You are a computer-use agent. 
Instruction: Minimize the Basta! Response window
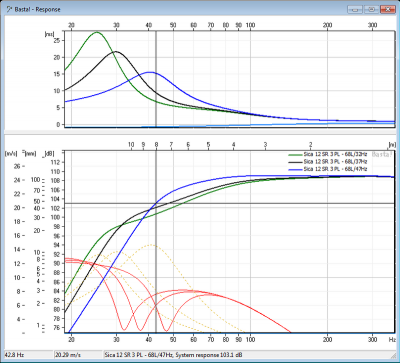click(x=355, y=10)
